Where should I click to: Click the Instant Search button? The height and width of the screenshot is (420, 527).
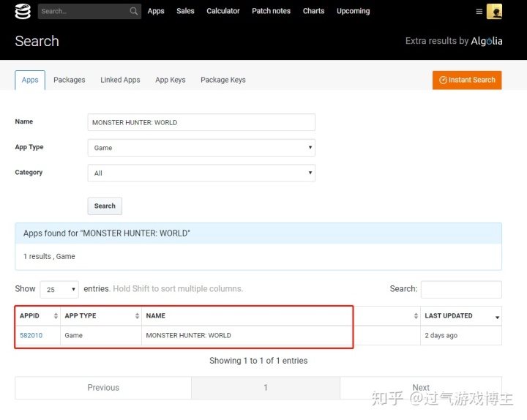pyautogui.click(x=467, y=80)
